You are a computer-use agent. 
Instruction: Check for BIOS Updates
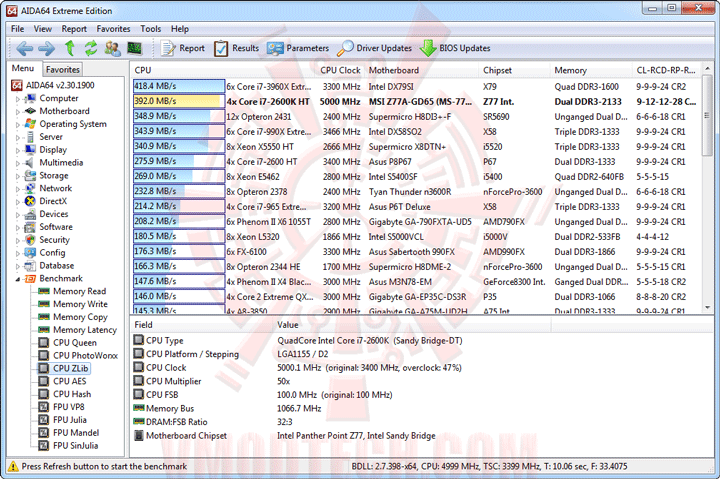[x=455, y=48]
